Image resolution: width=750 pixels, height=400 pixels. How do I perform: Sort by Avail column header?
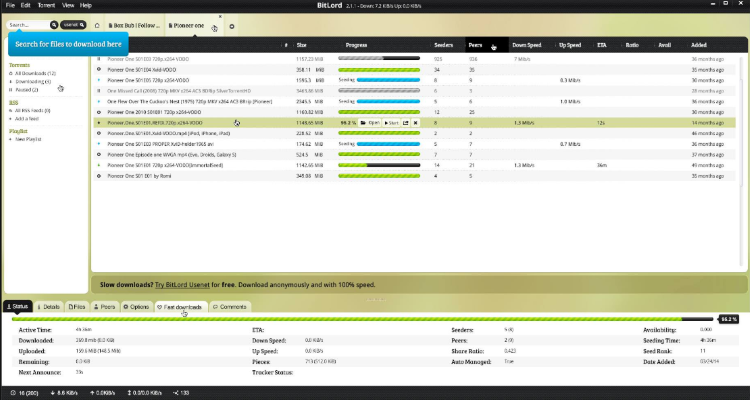(665, 45)
